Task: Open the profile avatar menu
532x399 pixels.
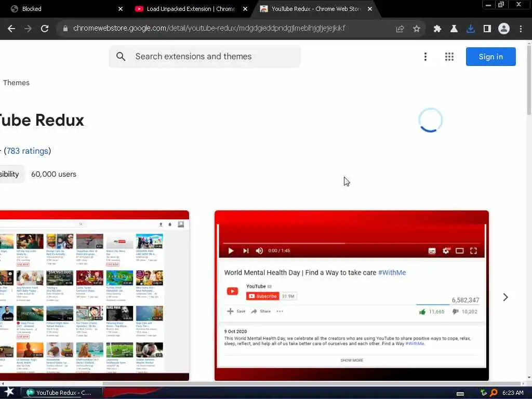Action: coord(504,29)
